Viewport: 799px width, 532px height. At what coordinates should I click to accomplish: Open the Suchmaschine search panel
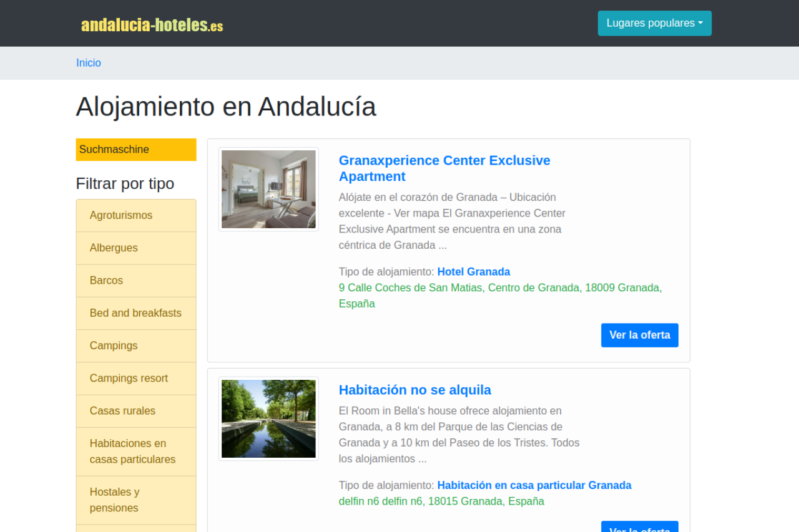click(136, 150)
